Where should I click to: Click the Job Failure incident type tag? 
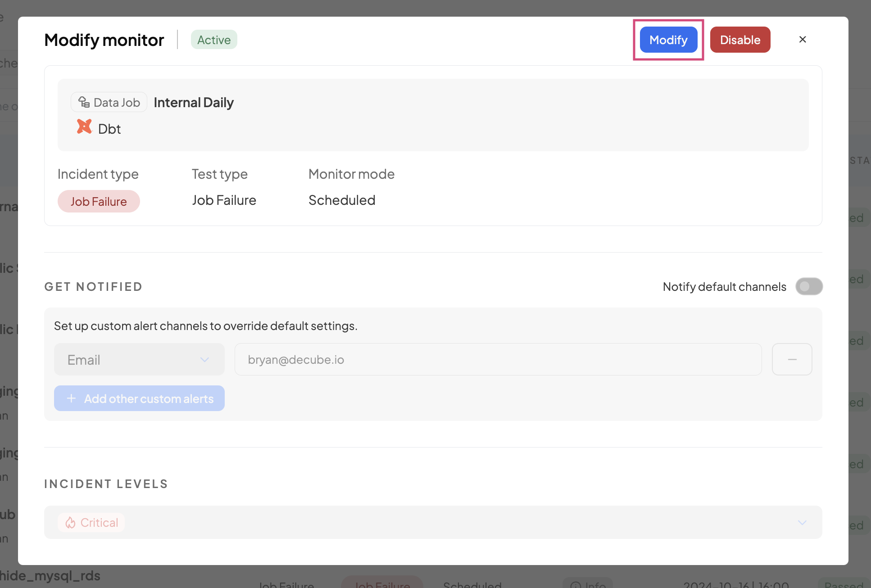click(x=99, y=201)
